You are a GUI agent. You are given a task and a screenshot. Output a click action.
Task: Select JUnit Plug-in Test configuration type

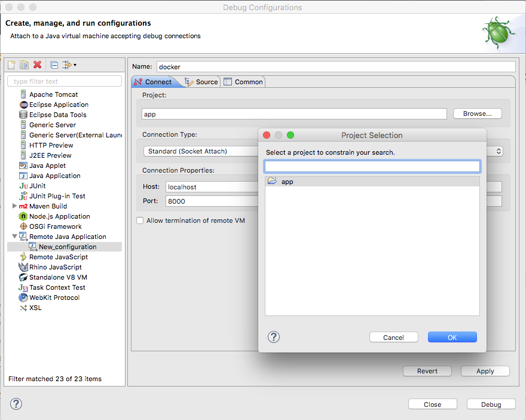coord(57,196)
